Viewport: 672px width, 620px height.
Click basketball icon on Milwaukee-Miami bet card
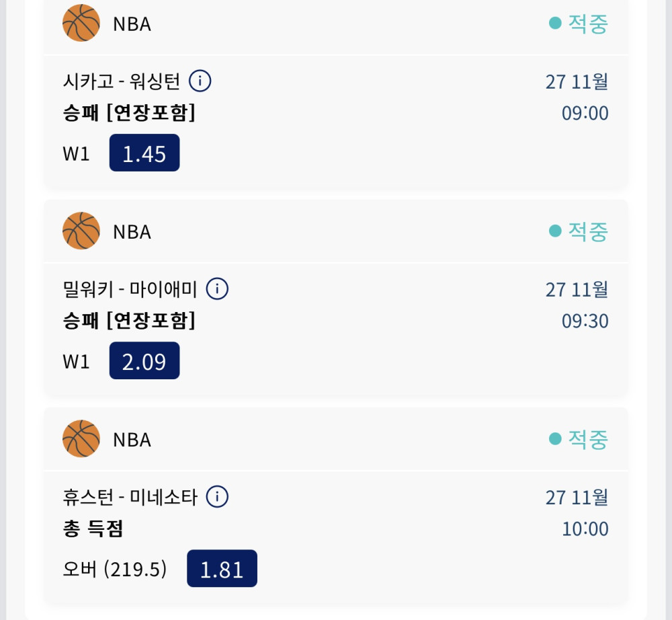81,231
